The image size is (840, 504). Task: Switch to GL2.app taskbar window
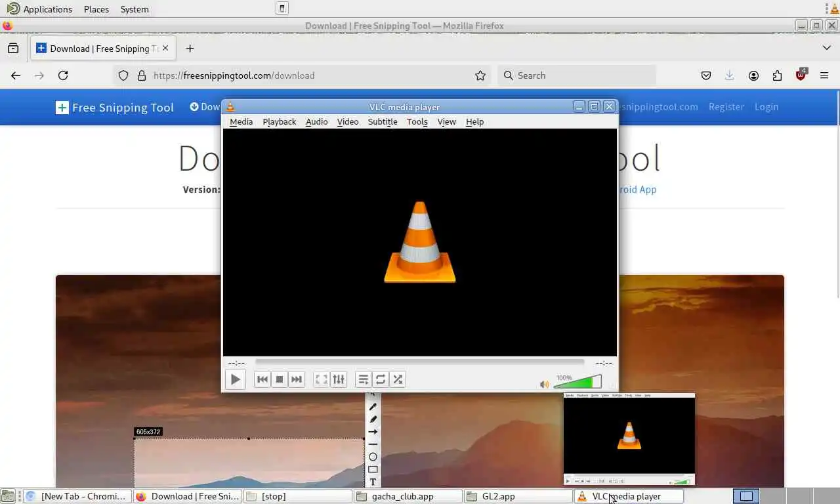coord(518,496)
